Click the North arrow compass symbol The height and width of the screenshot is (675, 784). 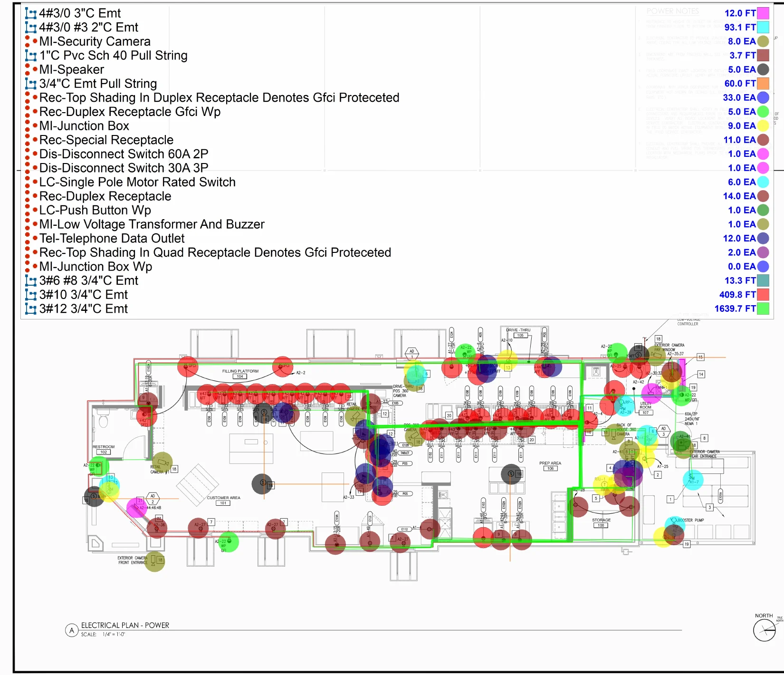(x=764, y=630)
